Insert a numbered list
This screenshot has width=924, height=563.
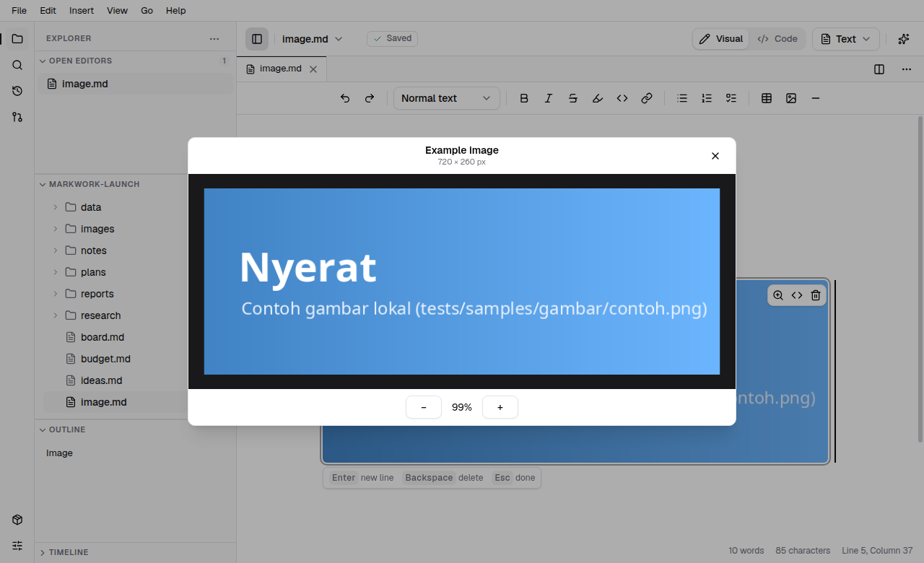(x=707, y=98)
